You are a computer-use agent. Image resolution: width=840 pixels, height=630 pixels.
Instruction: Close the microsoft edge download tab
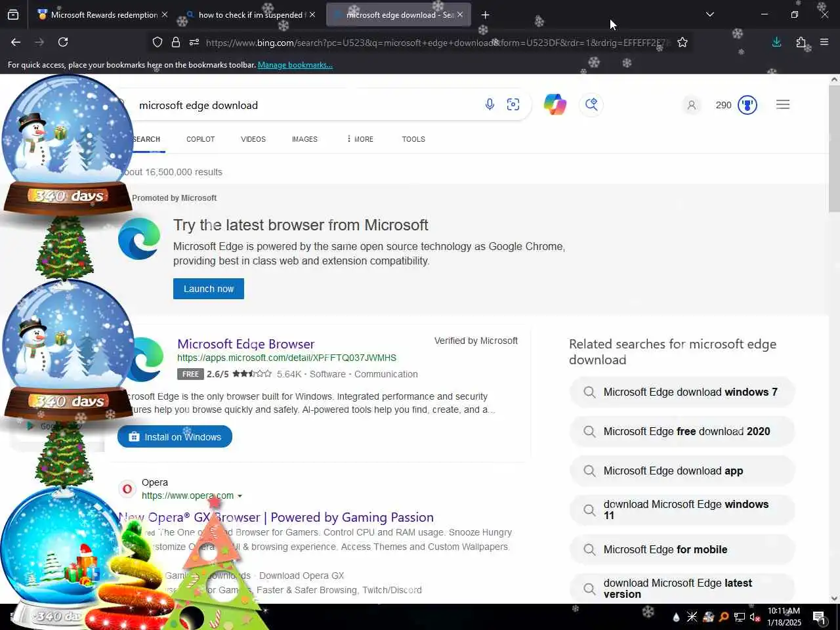(460, 14)
